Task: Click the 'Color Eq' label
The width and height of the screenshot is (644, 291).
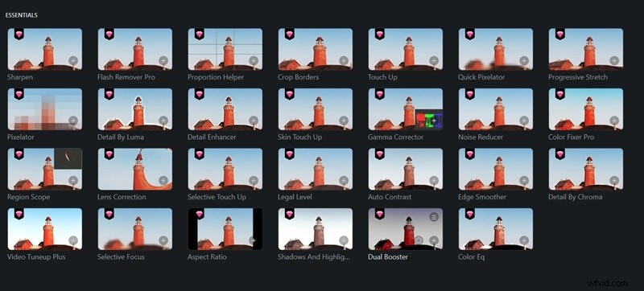Action: point(472,257)
